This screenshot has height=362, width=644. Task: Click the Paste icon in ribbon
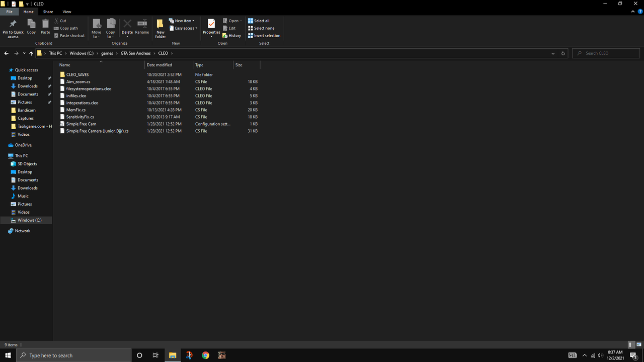click(x=45, y=24)
